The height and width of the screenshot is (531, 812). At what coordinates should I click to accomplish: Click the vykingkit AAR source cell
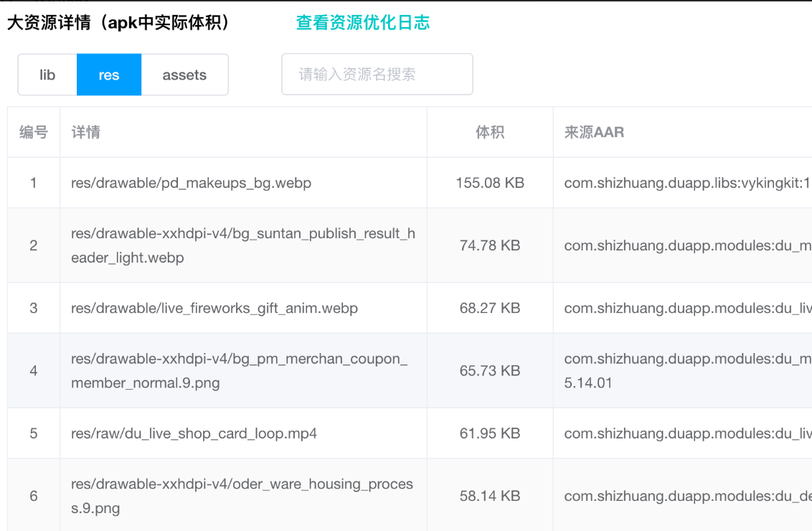click(681, 182)
